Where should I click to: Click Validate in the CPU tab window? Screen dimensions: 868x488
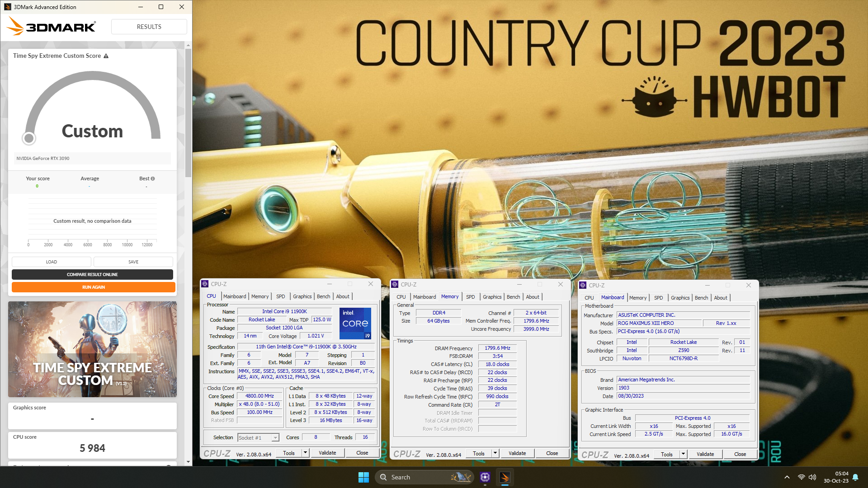click(x=327, y=453)
